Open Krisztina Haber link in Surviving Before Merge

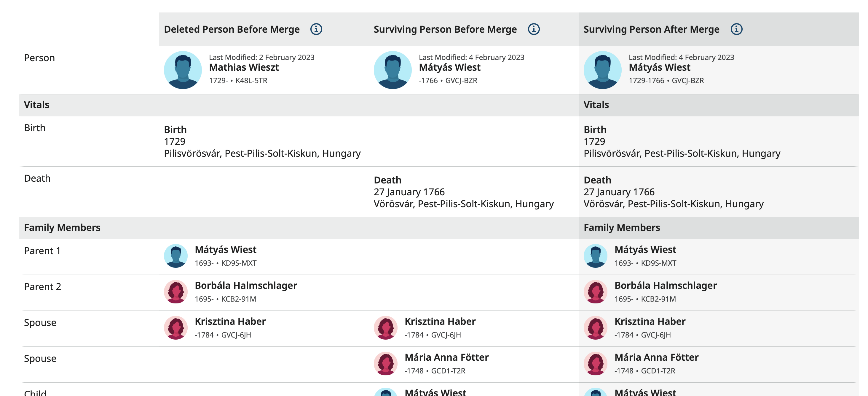[x=440, y=321]
